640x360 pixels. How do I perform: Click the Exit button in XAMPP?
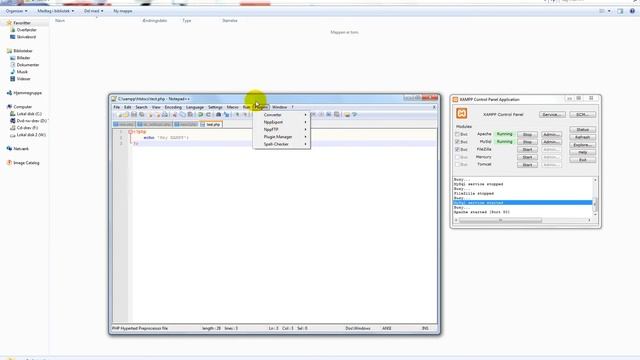pyautogui.click(x=582, y=160)
